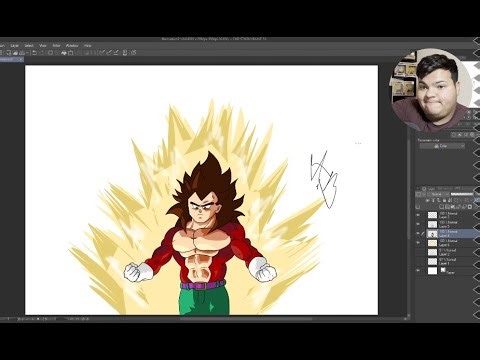Click the Fill bucket icon in command bar

[x=64, y=53]
